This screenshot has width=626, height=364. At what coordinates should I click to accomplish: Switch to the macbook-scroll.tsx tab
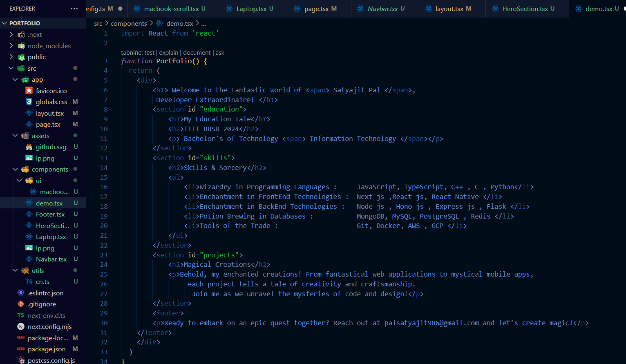[174, 9]
